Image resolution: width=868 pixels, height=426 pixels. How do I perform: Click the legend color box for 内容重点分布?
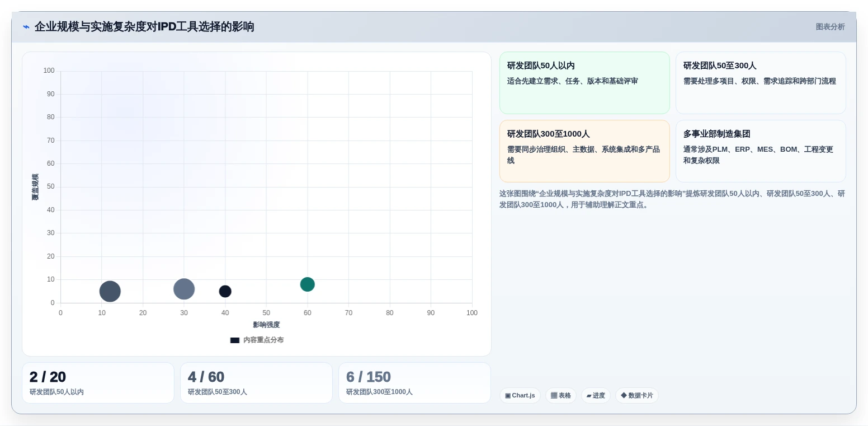(x=235, y=340)
